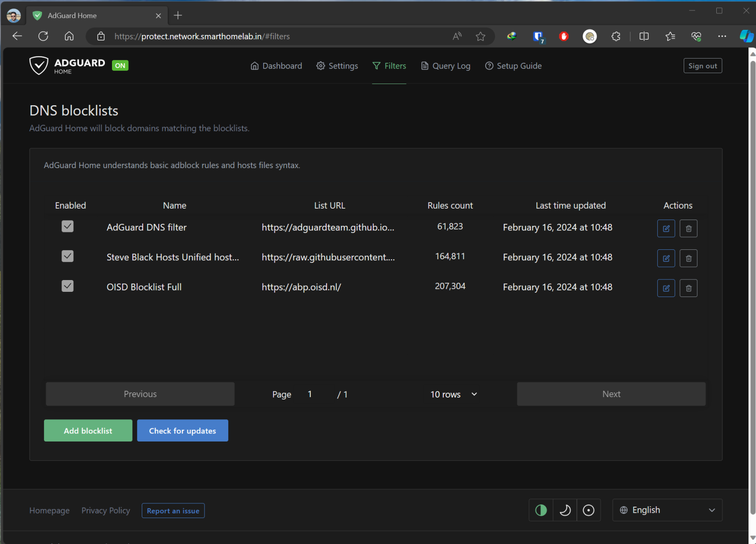756x544 pixels.
Task: Sort by Last time updated header
Action: 571,205
